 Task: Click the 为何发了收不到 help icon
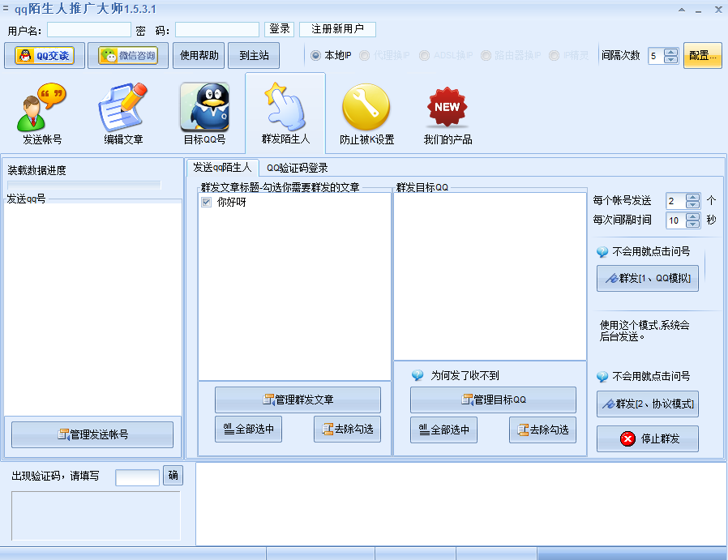coord(418,375)
